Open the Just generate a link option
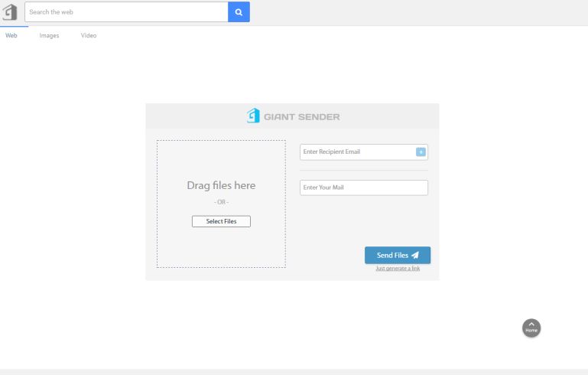 coord(398,269)
